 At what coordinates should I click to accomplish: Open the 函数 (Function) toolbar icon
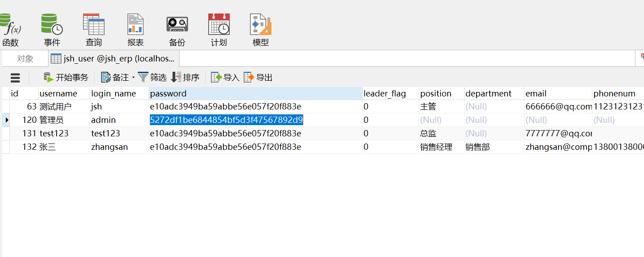tap(10, 30)
